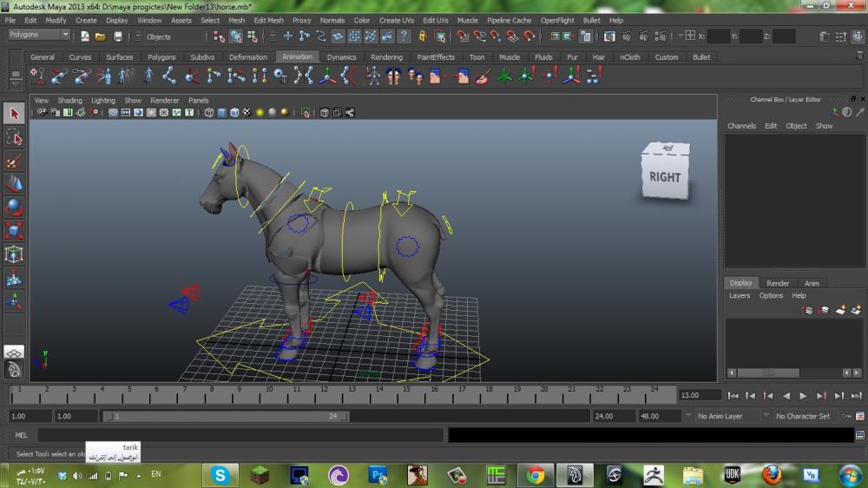Toggle use all lights yellow sphere icon
Viewport: 868px width, 488px height.
point(260,113)
